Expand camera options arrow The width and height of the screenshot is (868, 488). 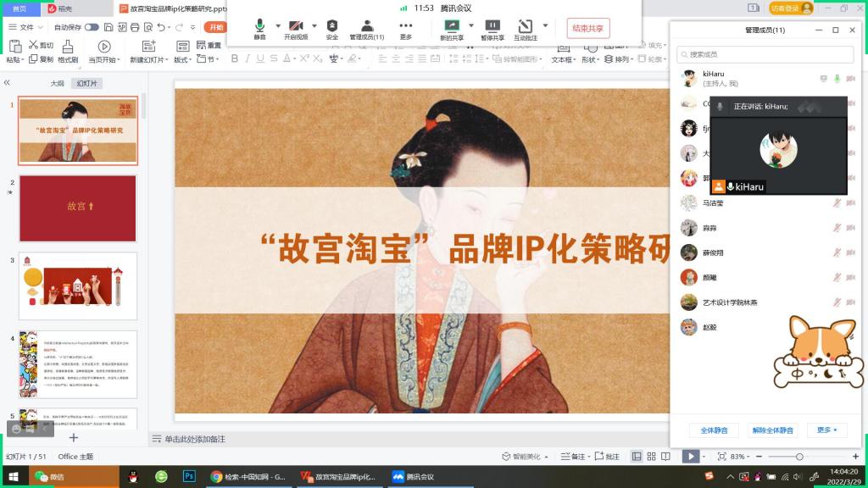(x=314, y=25)
